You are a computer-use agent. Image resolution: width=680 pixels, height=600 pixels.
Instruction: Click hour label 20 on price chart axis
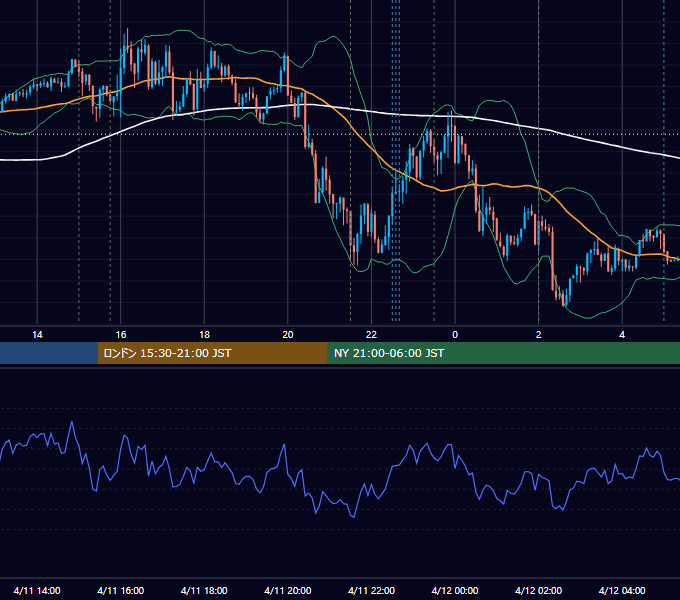(288, 334)
